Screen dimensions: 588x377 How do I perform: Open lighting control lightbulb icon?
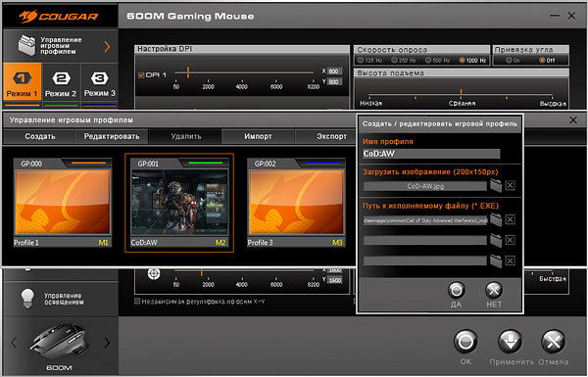27,299
